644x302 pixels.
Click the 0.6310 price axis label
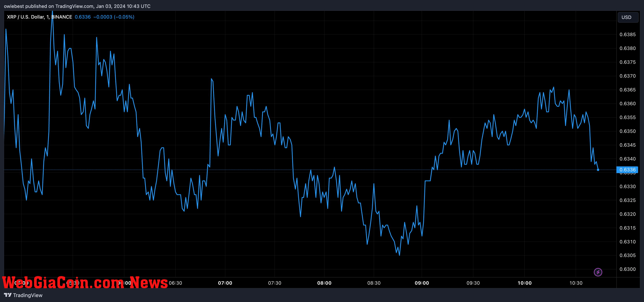627,242
